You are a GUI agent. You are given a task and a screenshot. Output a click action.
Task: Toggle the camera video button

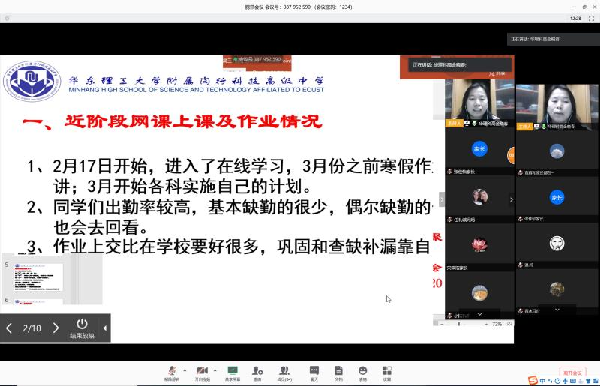click(x=202, y=373)
